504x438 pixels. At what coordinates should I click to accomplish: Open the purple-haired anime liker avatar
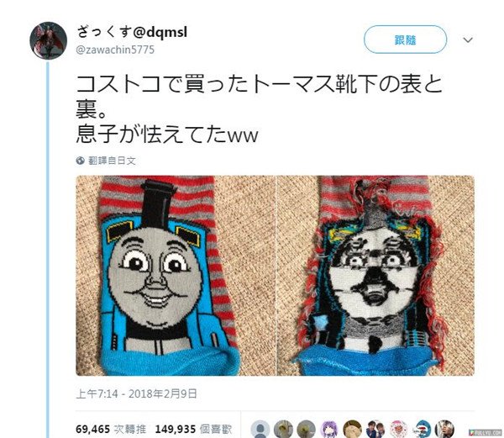tap(330, 430)
